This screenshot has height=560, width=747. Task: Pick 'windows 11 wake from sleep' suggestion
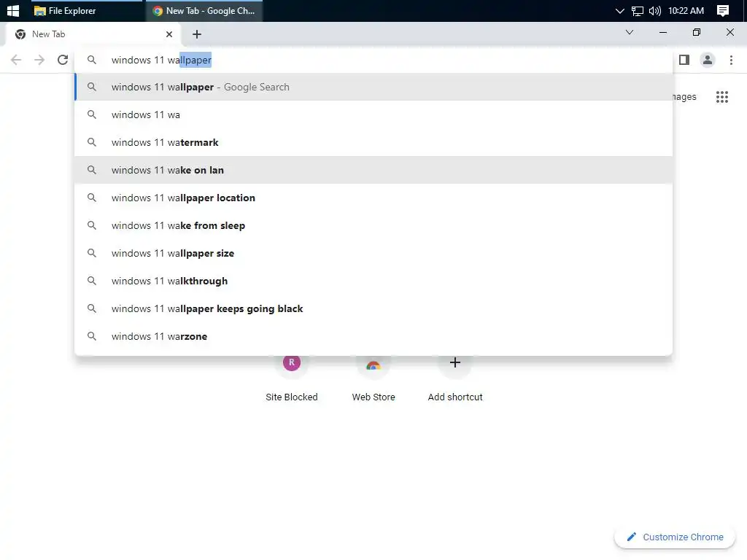pyautogui.click(x=373, y=225)
